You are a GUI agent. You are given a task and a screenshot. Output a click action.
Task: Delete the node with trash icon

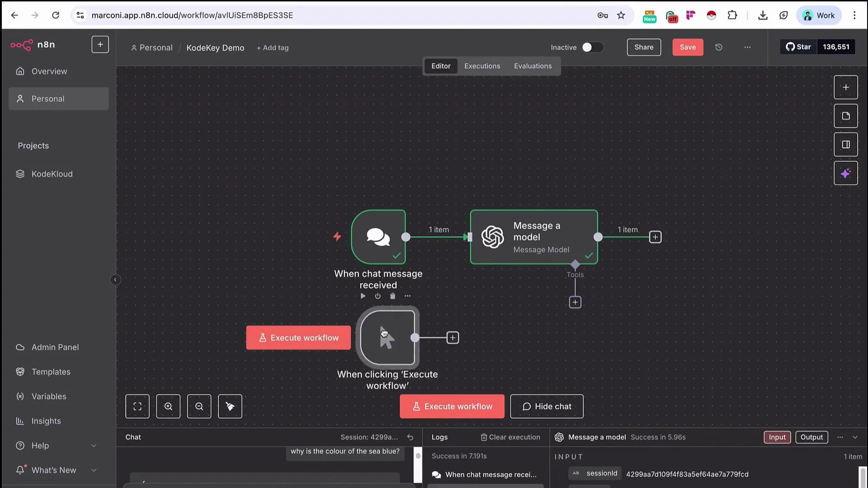[393, 296]
